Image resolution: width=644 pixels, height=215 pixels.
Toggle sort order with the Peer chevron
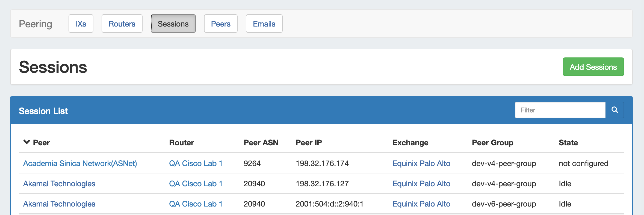(x=26, y=142)
